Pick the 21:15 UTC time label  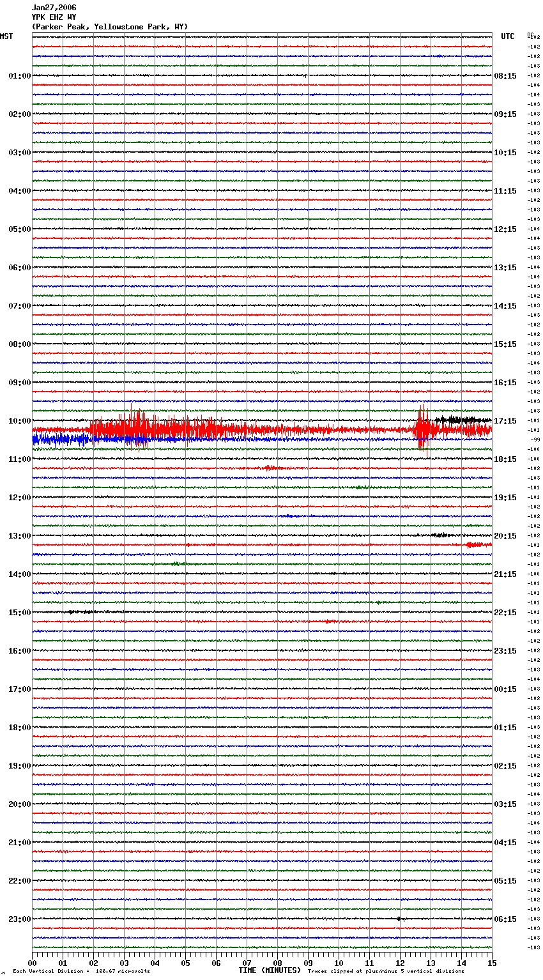tap(505, 574)
